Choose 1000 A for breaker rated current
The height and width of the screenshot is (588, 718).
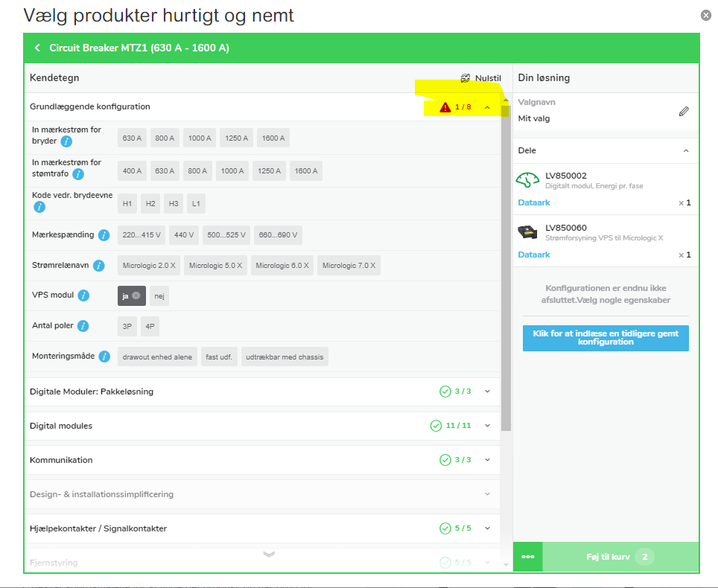[200, 138]
